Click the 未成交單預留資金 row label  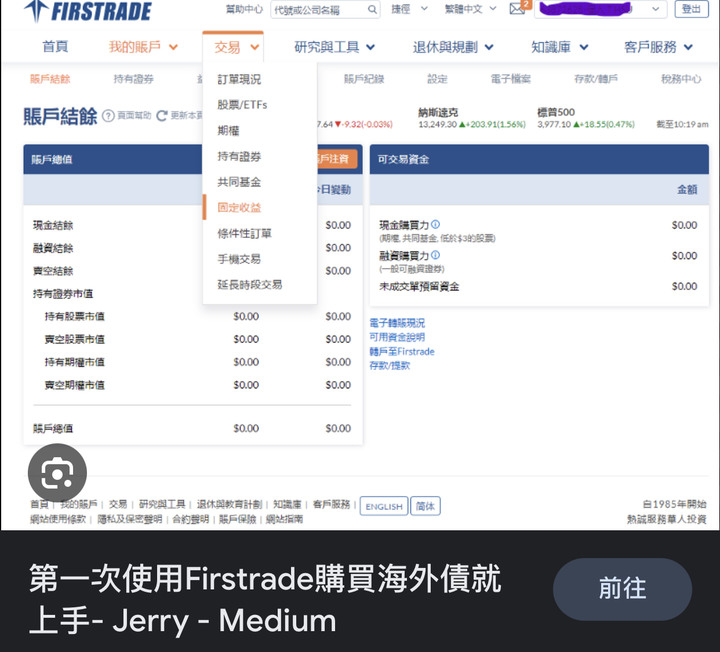click(x=419, y=287)
